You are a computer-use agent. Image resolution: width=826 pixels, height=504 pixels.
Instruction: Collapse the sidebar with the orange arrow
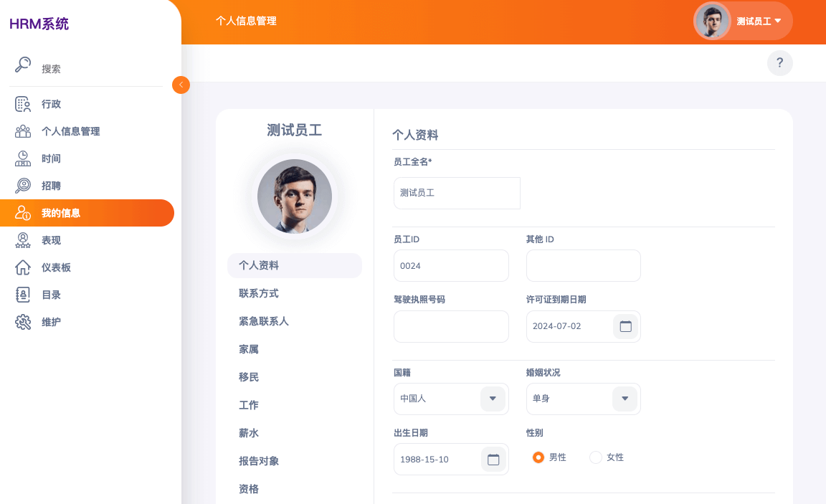pos(181,85)
